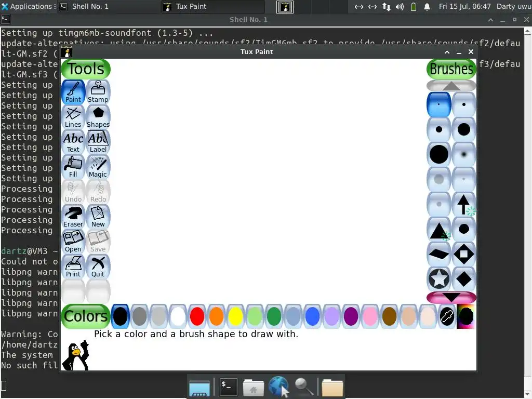This screenshot has width=532, height=399.
Task: Choose the white color swatch
Action: pos(178,316)
